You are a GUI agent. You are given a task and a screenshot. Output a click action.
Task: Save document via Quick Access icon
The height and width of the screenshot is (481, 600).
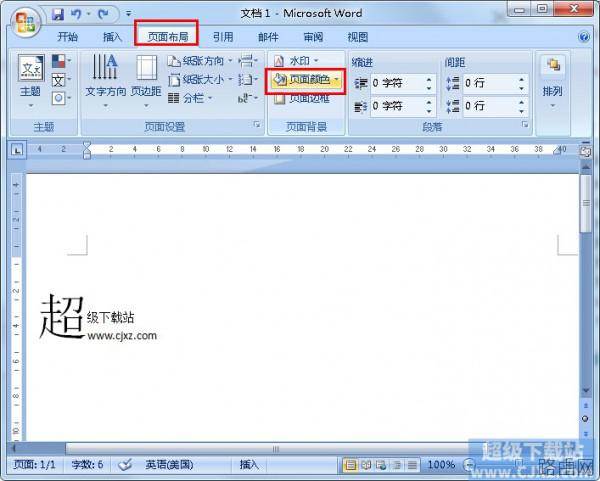pyautogui.click(x=58, y=15)
